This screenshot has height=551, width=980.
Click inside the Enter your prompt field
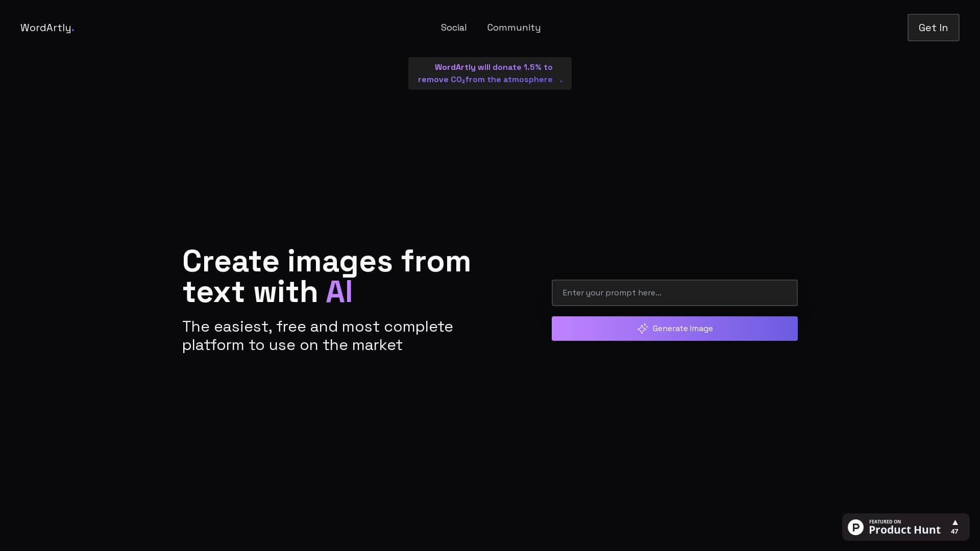[674, 293]
